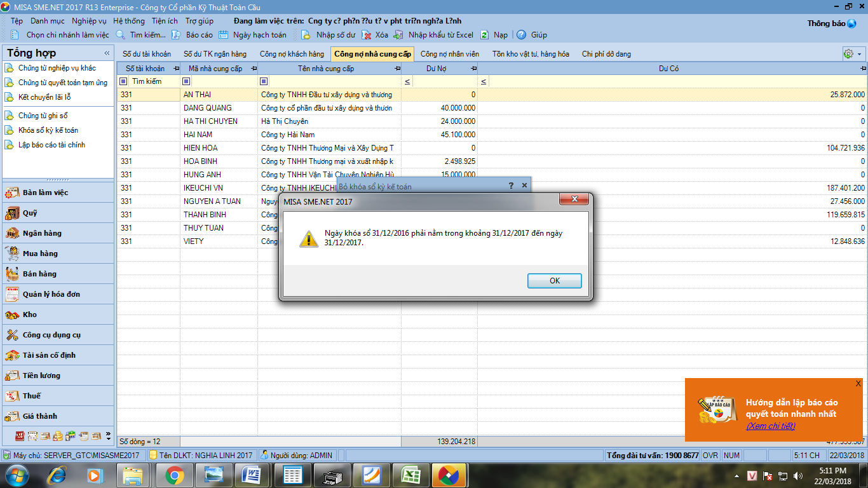The height and width of the screenshot is (488, 868).
Task: Open the Windows Start menu
Action: pos(17,475)
